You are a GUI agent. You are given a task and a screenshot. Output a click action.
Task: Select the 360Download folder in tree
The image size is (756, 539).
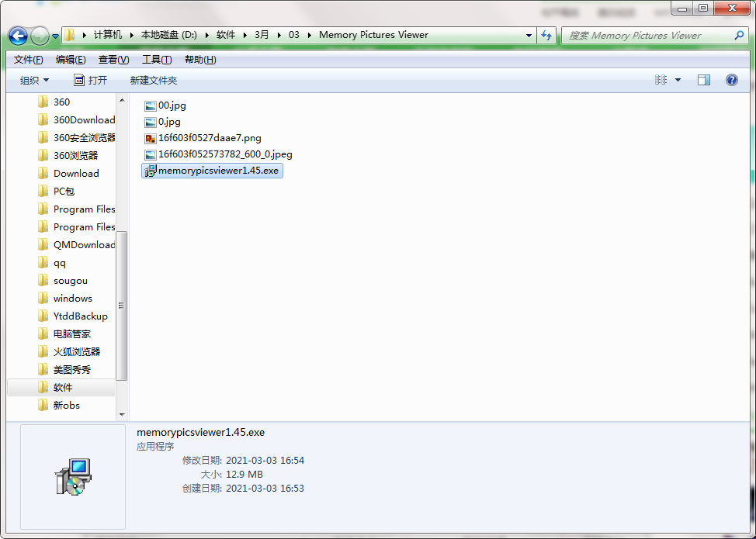(x=76, y=120)
